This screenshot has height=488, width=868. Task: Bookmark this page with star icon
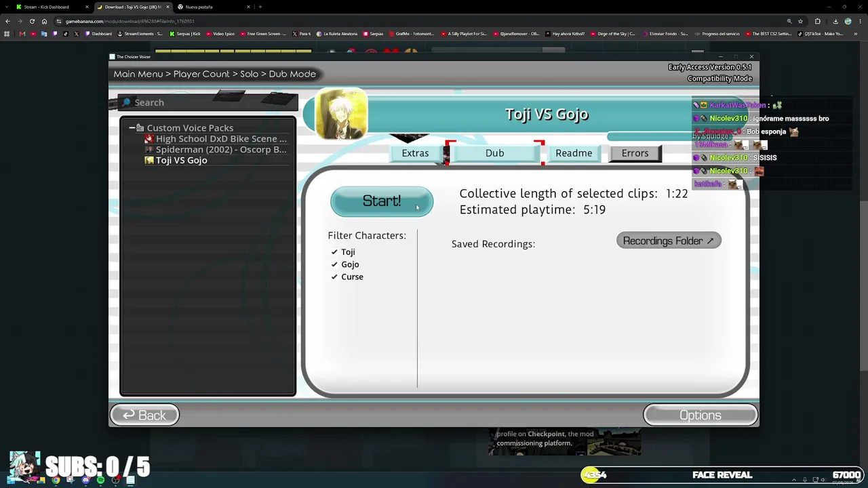tap(800, 21)
